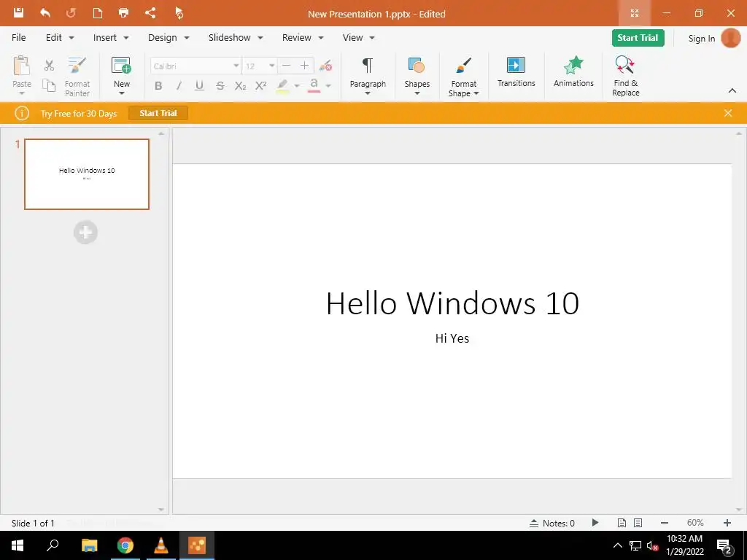Open Format Shape tool
The width and height of the screenshot is (747, 560).
tap(463, 77)
